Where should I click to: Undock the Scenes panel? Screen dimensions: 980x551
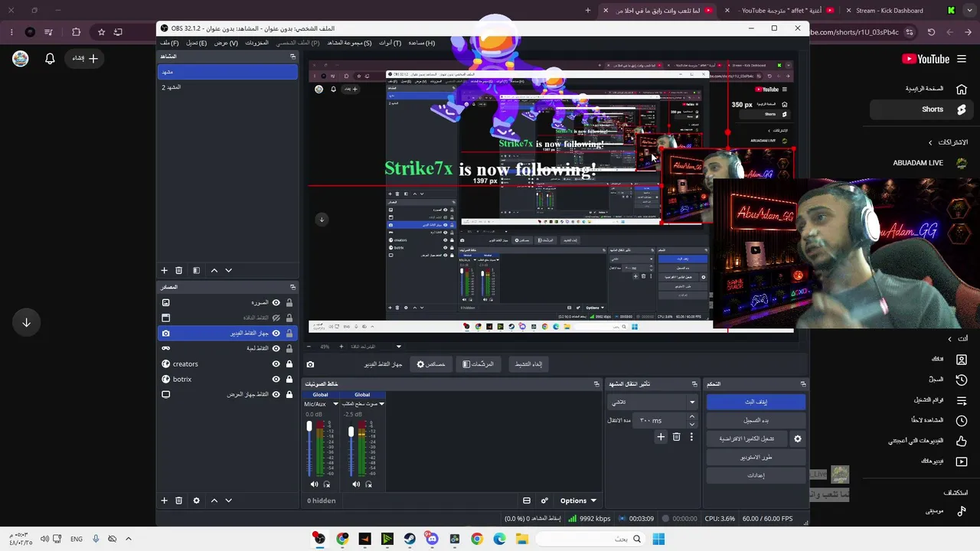[292, 57]
